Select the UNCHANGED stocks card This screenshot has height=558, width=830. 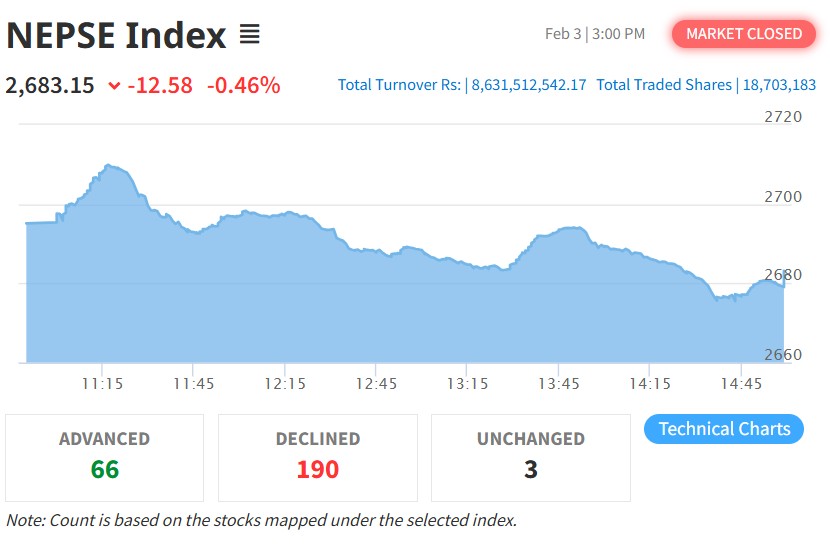(530, 457)
